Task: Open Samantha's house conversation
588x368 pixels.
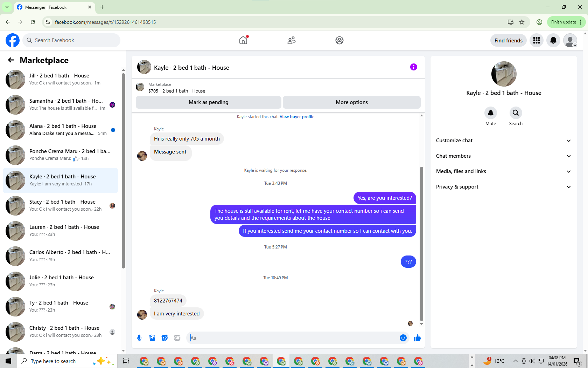Action: 60,105
